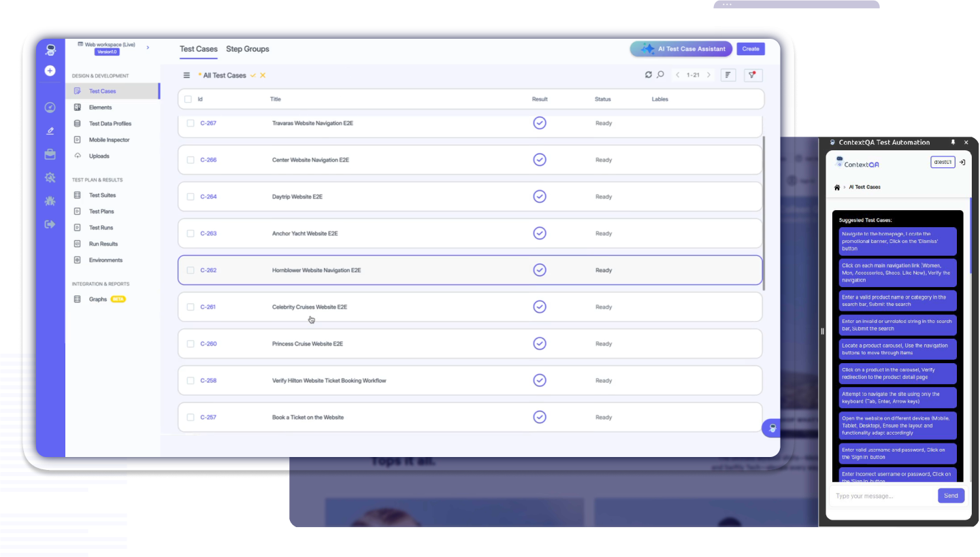Switch to the Step Groups tab
Image resolution: width=980 pixels, height=557 pixels.
click(248, 49)
